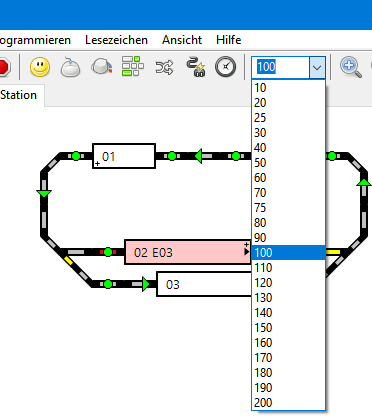The image size is (372, 418).
Task: Click the pink block 02 E03
Action: point(188,252)
